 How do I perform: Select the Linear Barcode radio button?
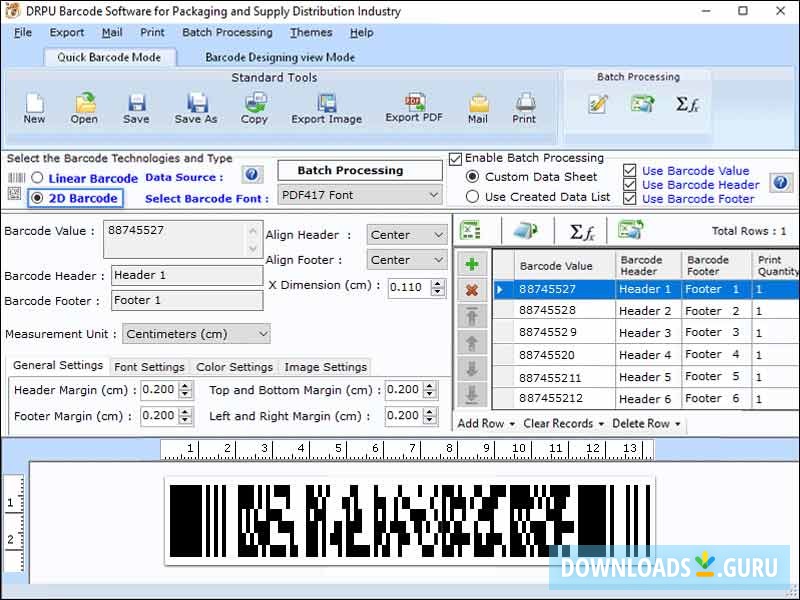coord(38,178)
